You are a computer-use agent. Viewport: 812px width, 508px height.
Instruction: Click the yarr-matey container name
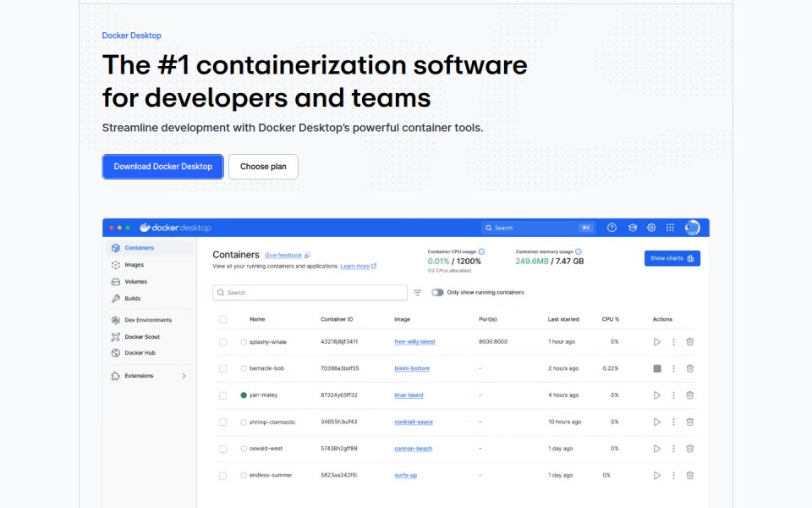point(264,395)
